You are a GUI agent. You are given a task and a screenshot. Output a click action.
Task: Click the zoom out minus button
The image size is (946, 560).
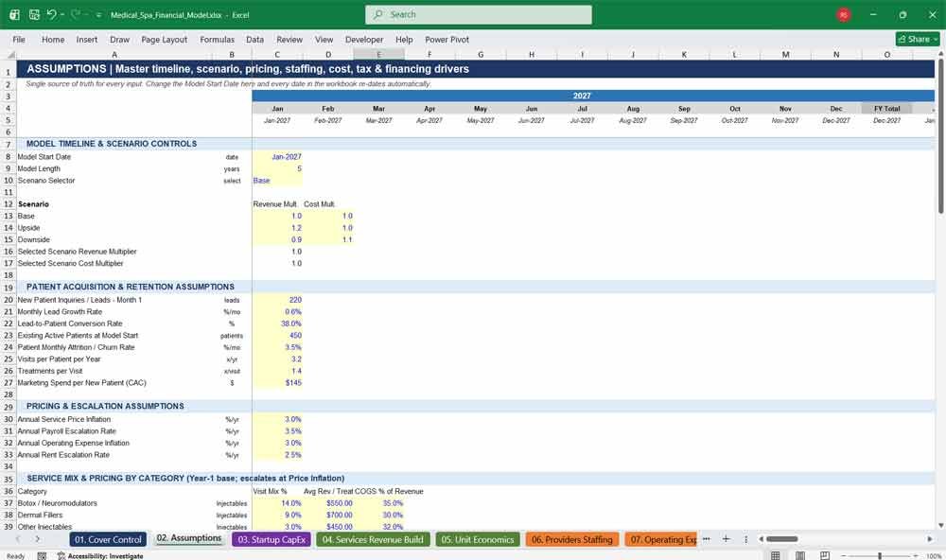coord(845,555)
